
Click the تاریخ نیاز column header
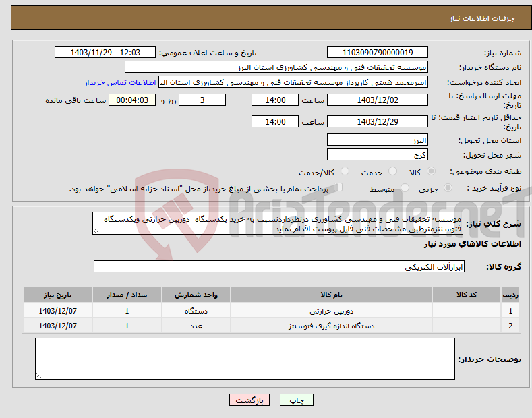point(58,295)
